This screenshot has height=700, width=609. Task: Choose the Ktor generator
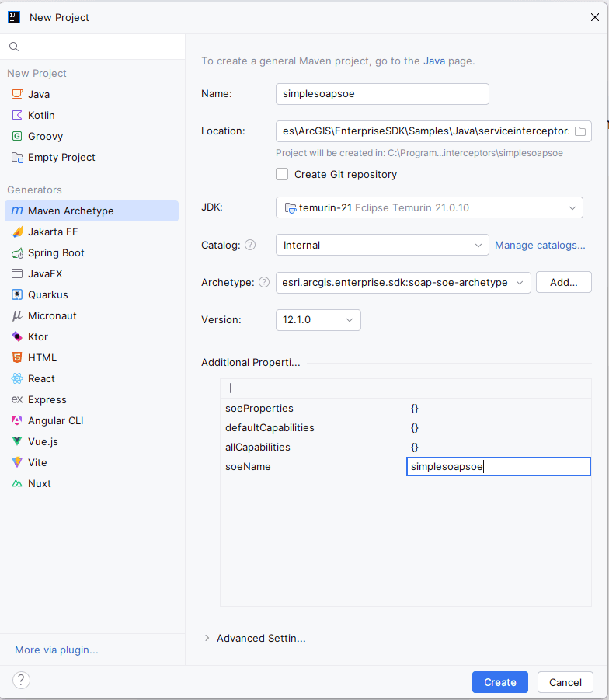coord(92,336)
